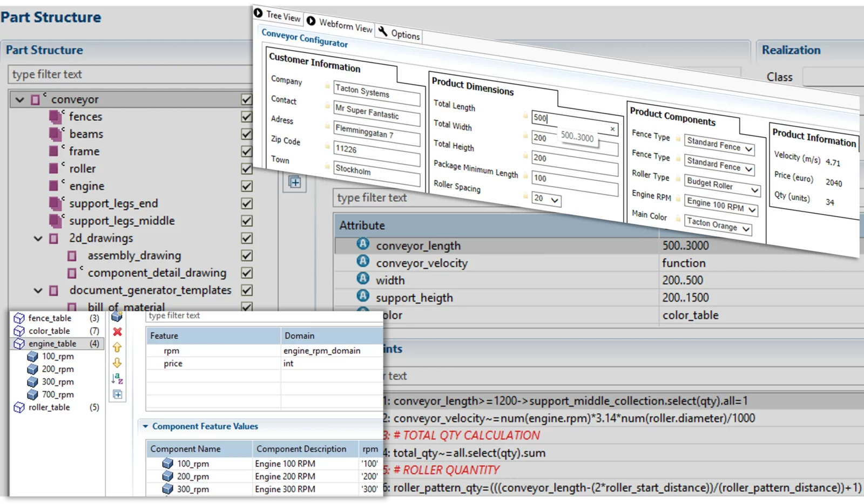
Task: Click the frame part icon
Action: point(53,151)
